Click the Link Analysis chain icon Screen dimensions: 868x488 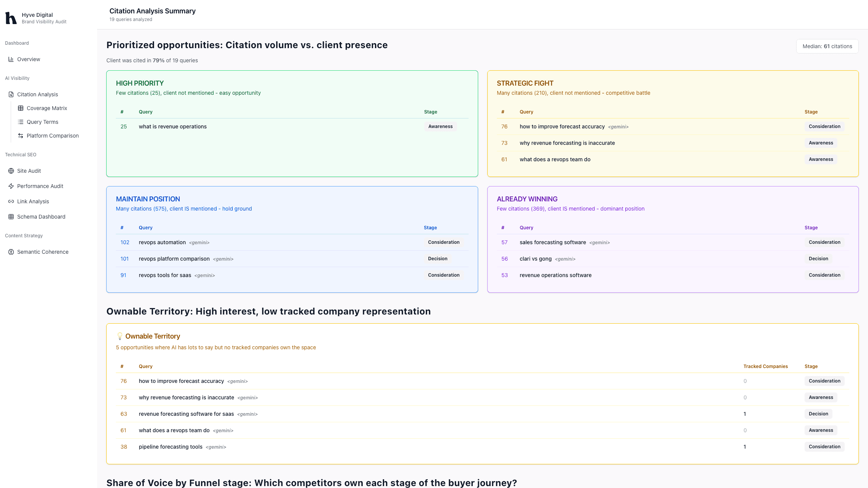click(x=11, y=201)
